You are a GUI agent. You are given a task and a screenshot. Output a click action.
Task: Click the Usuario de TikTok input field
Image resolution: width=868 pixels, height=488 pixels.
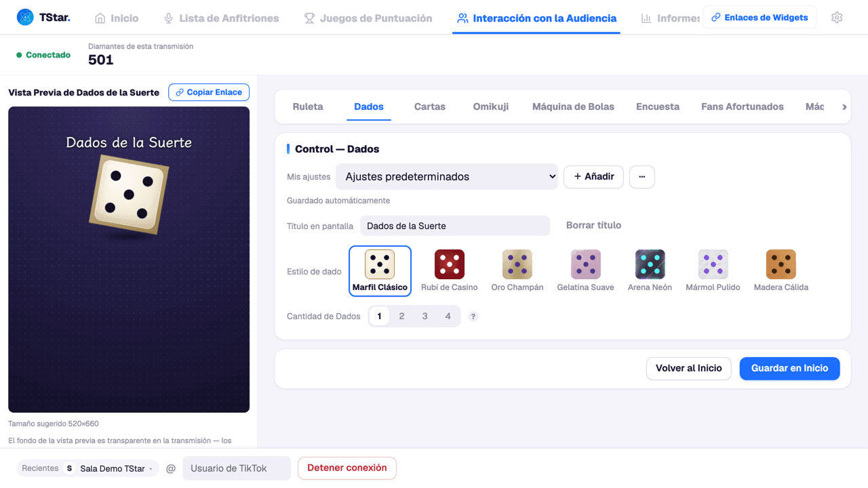[x=237, y=468]
